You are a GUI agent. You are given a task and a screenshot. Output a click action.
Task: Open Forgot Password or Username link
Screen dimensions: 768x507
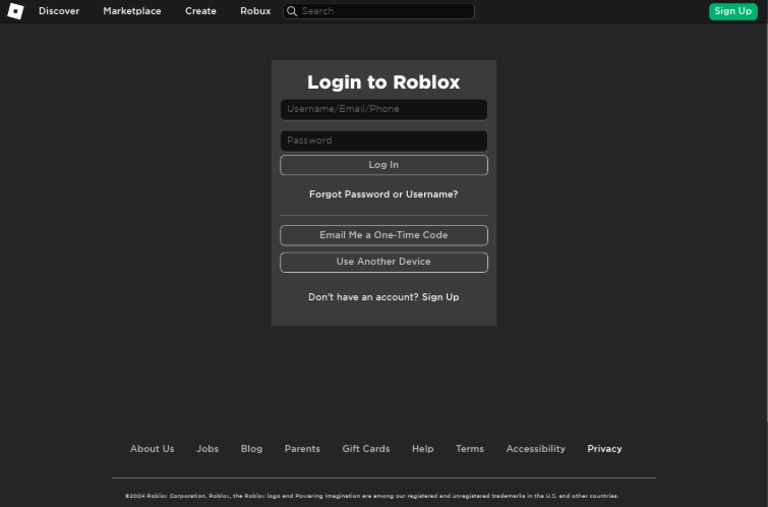pos(384,194)
